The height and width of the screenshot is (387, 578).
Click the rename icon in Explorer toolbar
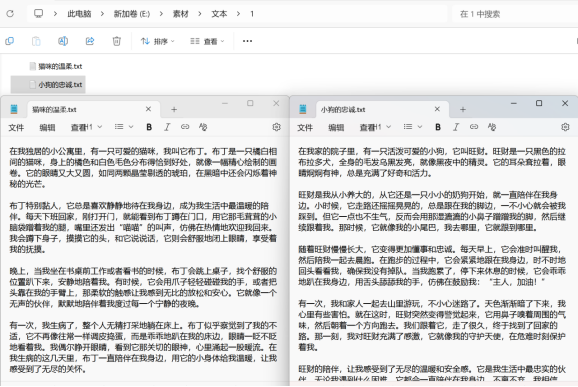(63, 41)
